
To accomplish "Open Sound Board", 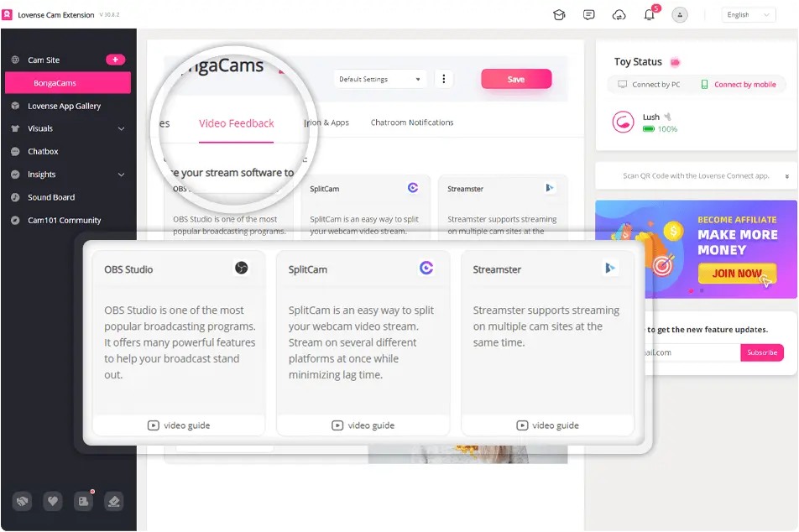I will tap(51, 197).
